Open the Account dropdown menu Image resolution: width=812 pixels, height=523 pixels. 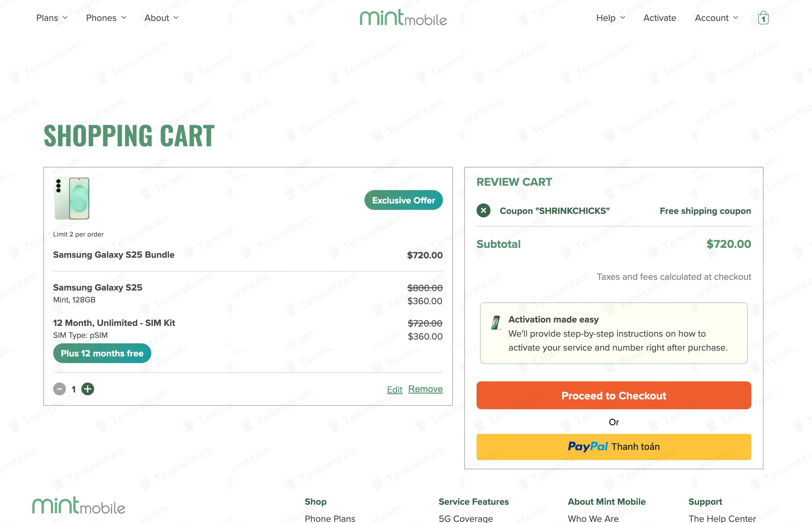click(x=716, y=18)
